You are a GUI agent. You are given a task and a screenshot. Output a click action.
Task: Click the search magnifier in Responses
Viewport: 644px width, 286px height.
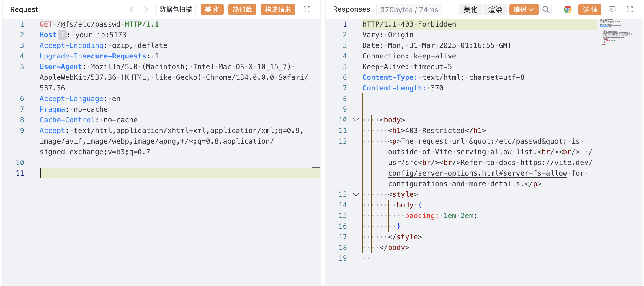546,9
